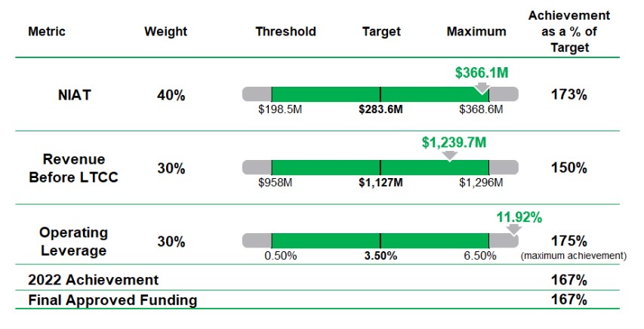Click the Operating Leverage row label

point(73,241)
